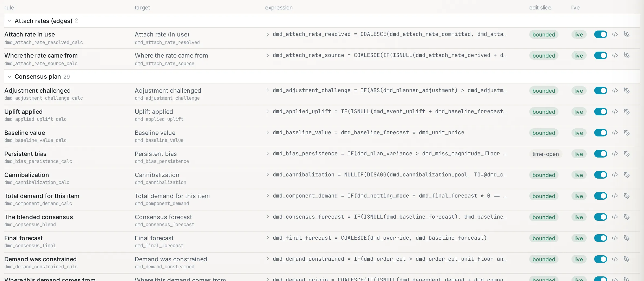Toggle off Where the rate came from rule
The width and height of the screenshot is (644, 281).
click(601, 55)
